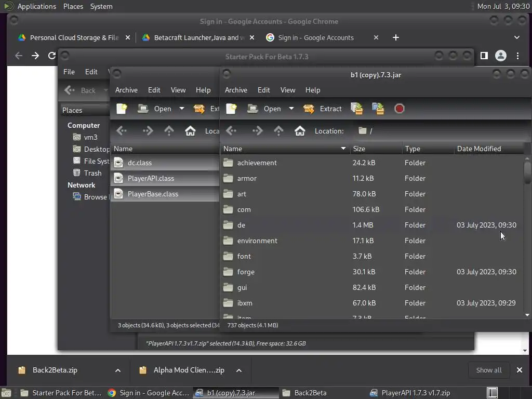The image size is (532, 399).
Task: Go up one level in b1 (copy).7.3.jar
Action: coord(278,131)
